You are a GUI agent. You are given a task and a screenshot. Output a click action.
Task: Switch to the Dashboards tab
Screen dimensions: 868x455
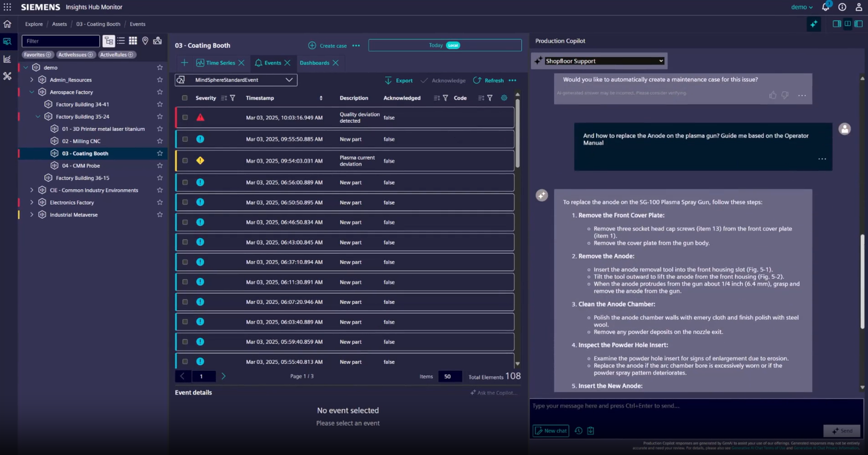(x=315, y=63)
